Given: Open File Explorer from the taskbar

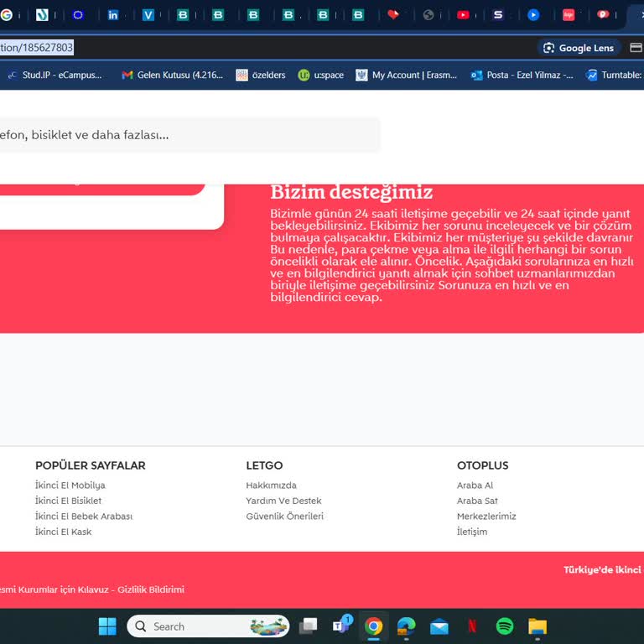Looking at the screenshot, I should click(538, 626).
